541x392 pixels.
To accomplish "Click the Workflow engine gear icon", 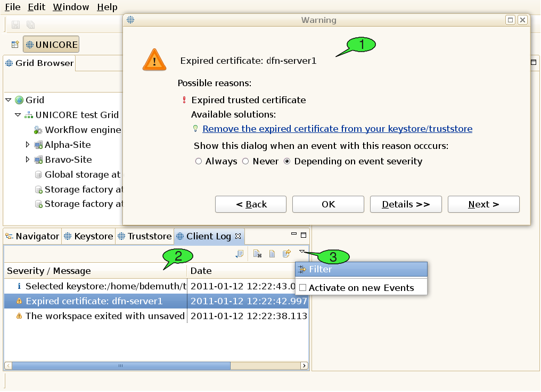I will (38, 130).
